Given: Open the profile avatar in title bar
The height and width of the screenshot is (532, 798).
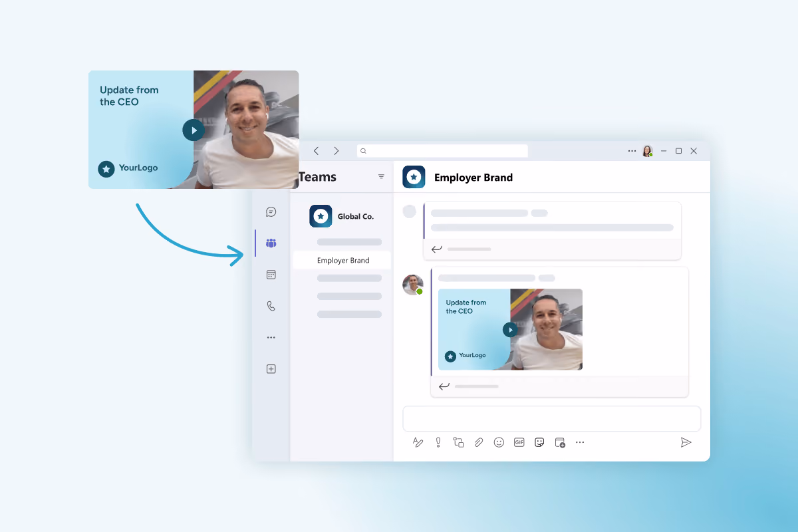Looking at the screenshot, I should (x=647, y=151).
